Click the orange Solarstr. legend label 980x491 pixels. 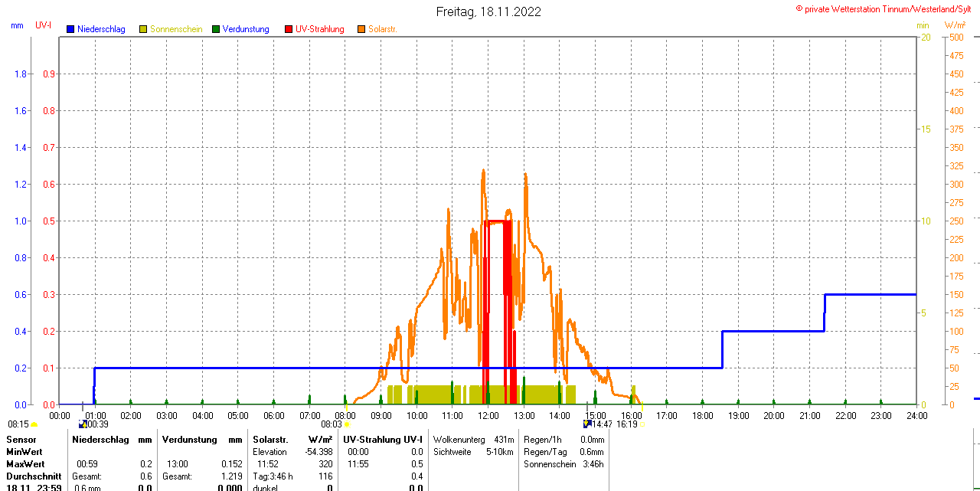[382, 29]
